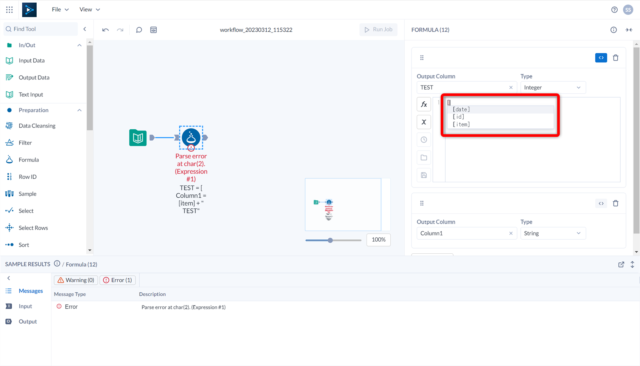Click the X columns and constants button
The image size is (640, 366).
point(424,122)
